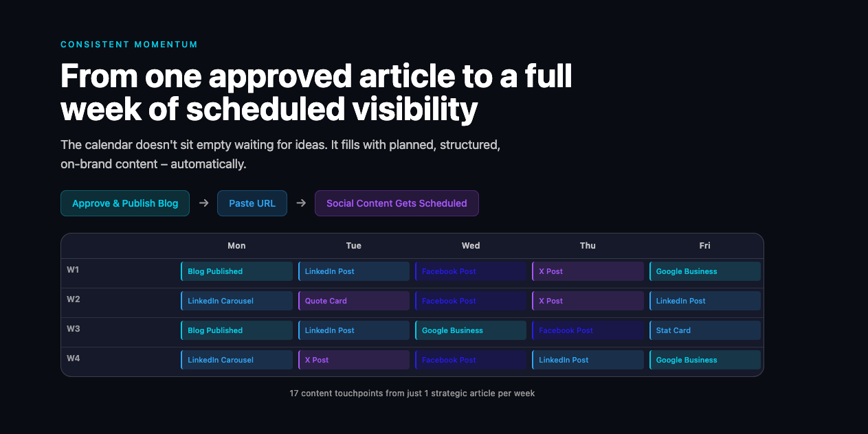The image size is (868, 434).
Task: Click the W3 Wednesday 'Google Business' card
Action: click(470, 330)
